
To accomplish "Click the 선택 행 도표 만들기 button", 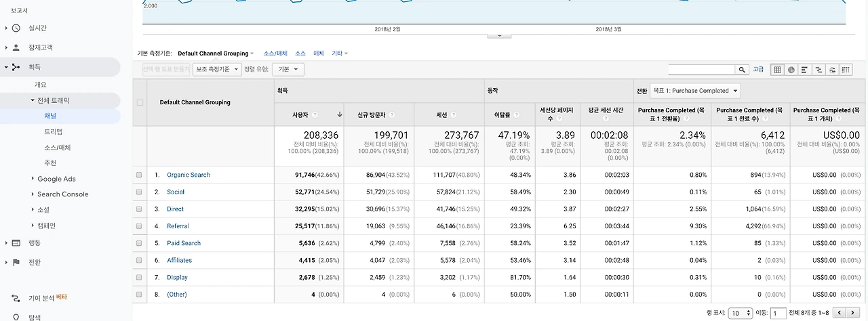I will pyautogui.click(x=166, y=69).
